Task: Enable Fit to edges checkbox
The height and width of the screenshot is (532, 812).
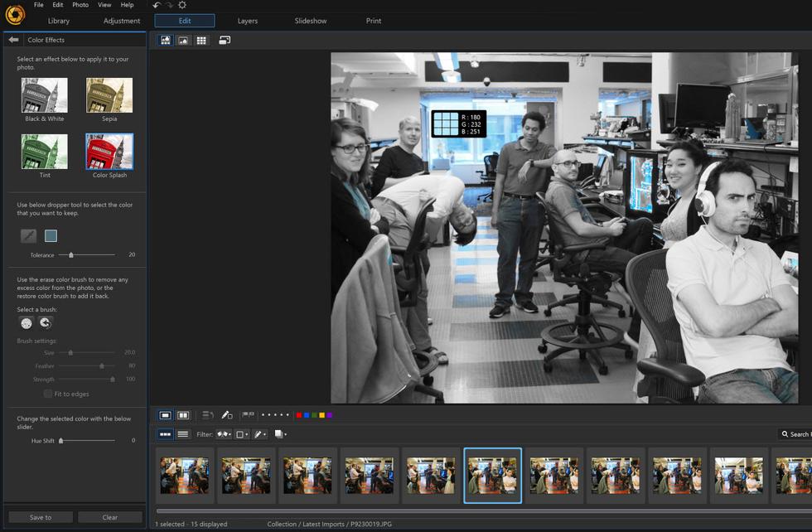Action: click(x=48, y=394)
